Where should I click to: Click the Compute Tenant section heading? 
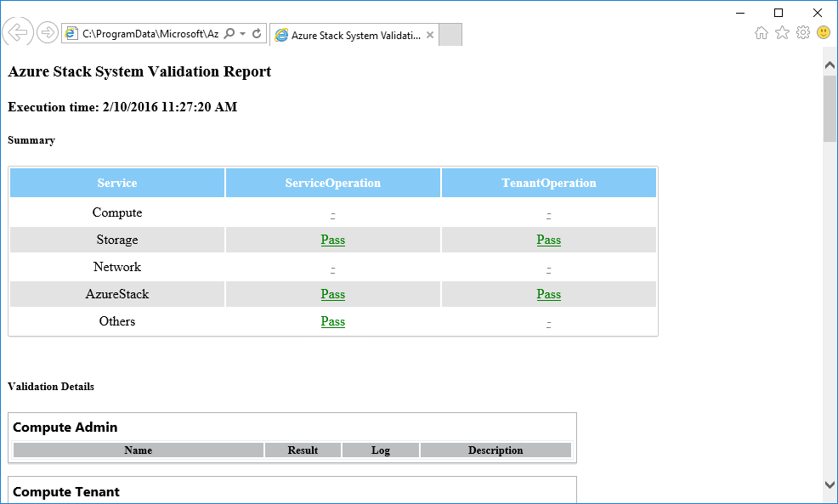tap(66, 492)
